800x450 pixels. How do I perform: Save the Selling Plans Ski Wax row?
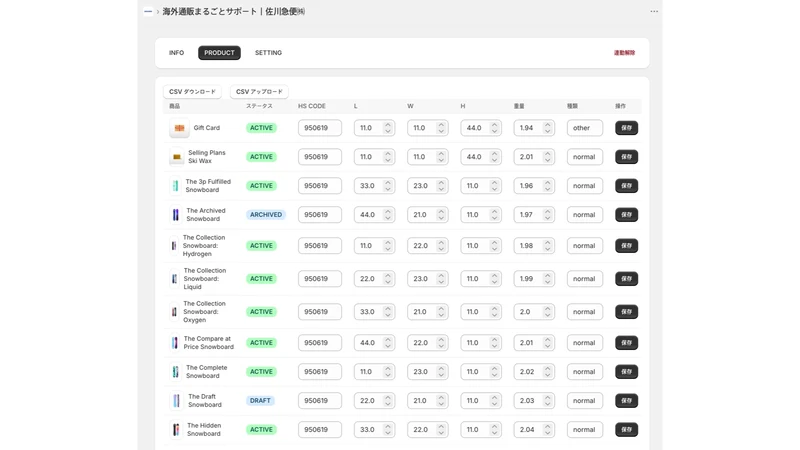pos(627,157)
